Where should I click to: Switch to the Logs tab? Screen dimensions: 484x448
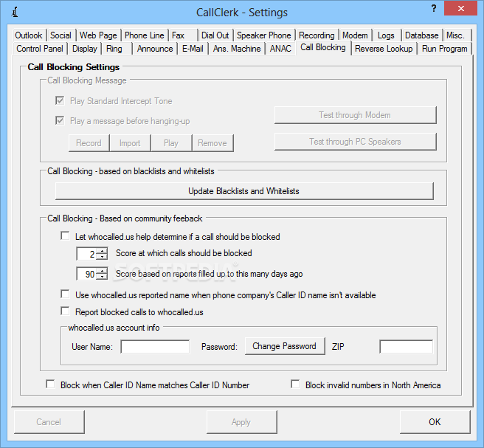click(386, 35)
